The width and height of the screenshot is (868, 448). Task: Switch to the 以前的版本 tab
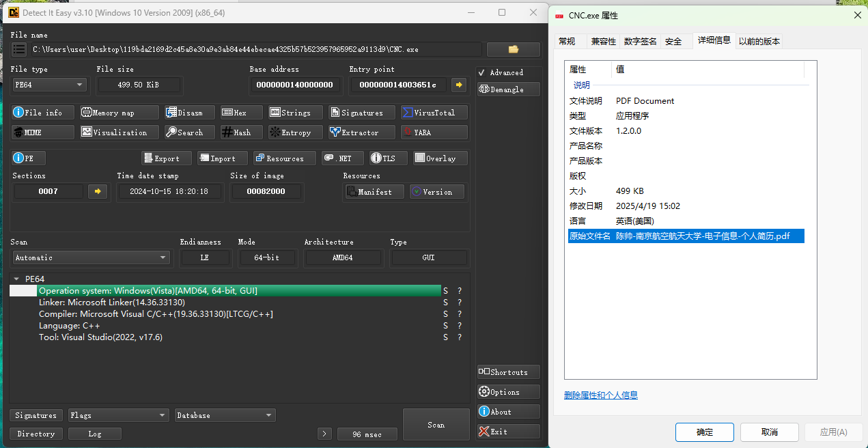tap(759, 41)
